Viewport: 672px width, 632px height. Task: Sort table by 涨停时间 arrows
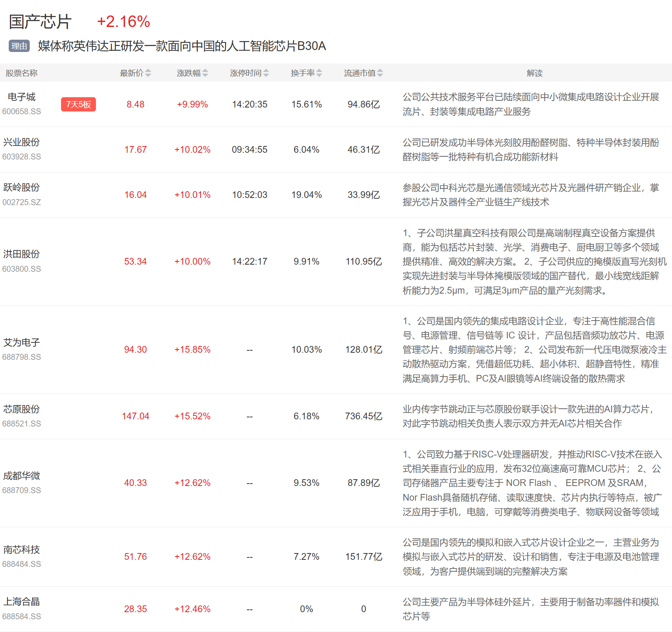click(266, 73)
